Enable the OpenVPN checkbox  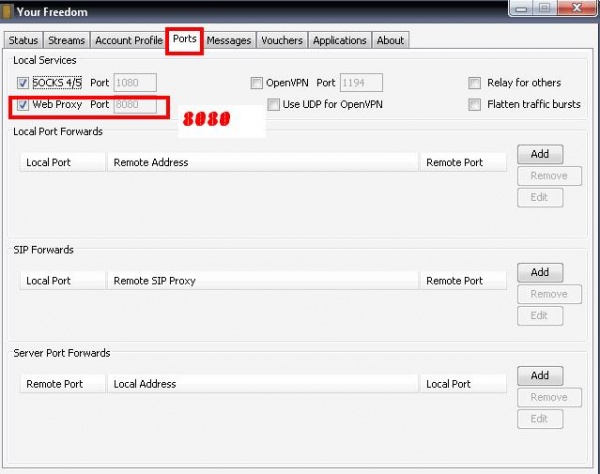coord(256,83)
